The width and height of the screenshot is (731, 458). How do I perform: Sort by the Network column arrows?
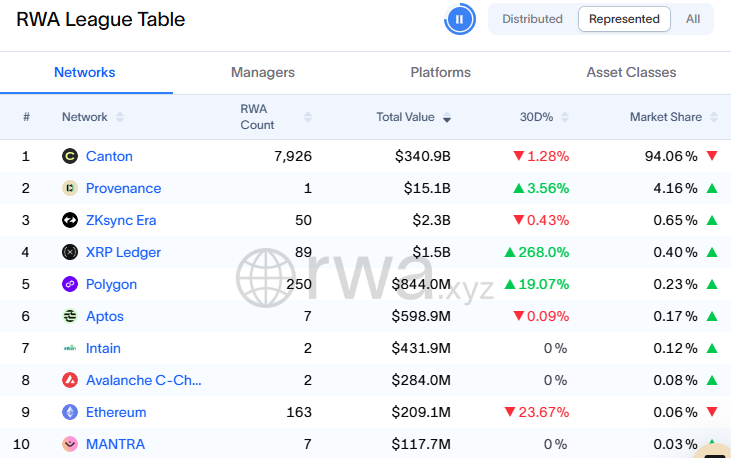pos(120,117)
